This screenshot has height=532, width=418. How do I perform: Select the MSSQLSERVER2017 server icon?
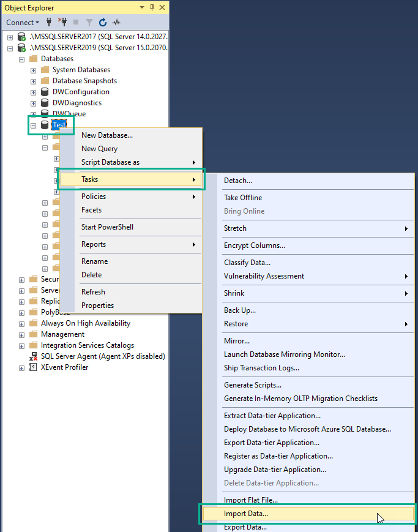21,37
